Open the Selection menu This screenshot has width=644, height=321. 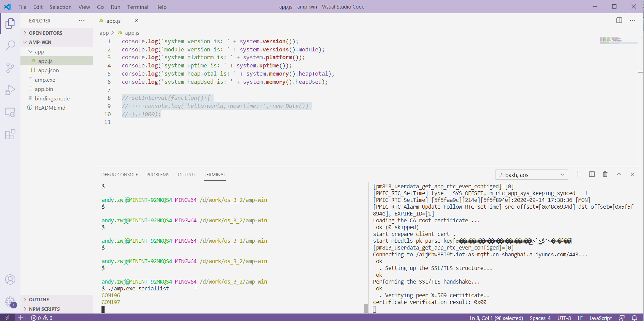tap(60, 7)
